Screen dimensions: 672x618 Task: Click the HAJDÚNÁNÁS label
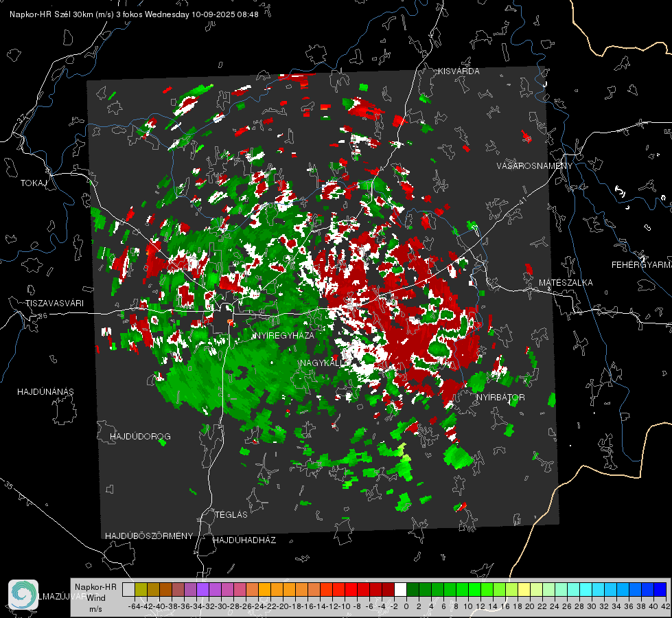[x=45, y=392]
